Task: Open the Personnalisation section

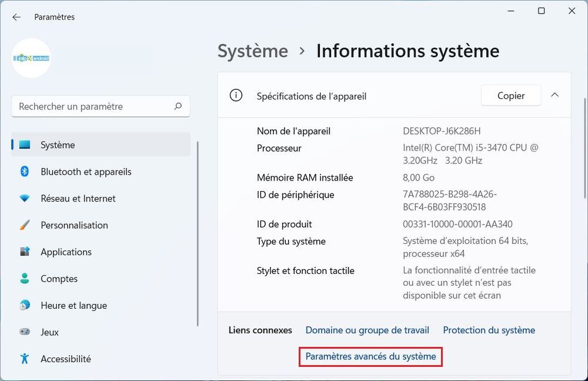Action: point(74,225)
